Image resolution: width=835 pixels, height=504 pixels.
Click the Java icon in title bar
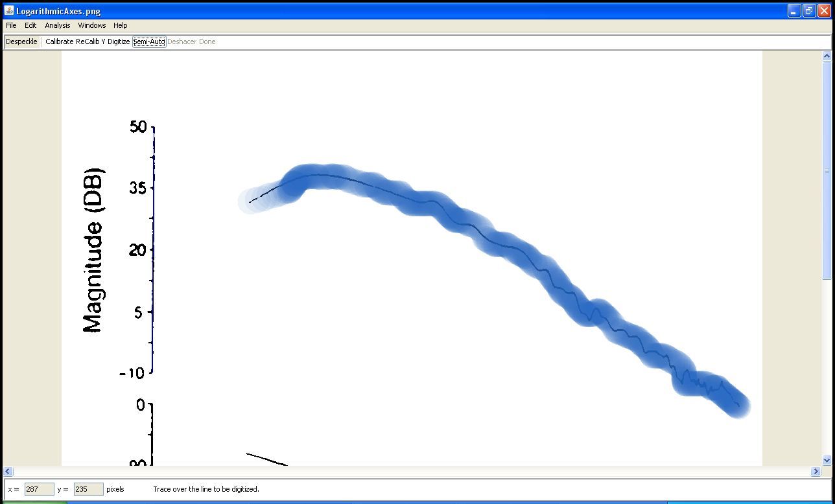coord(9,11)
